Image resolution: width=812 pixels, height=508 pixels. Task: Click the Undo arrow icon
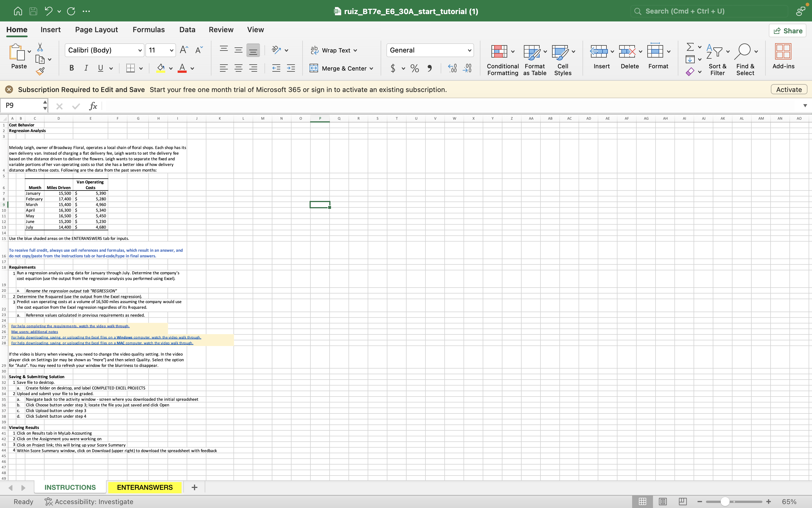click(49, 11)
